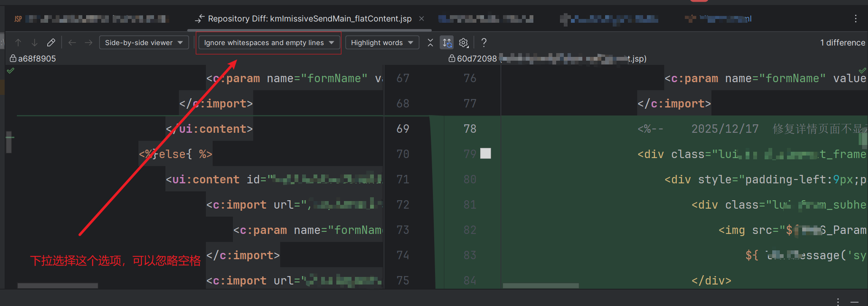Click the 2025/12/17 comment line

tap(752, 129)
